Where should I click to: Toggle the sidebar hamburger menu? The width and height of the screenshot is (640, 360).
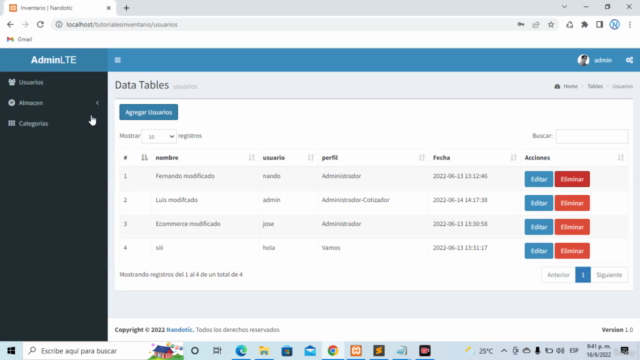tap(118, 60)
